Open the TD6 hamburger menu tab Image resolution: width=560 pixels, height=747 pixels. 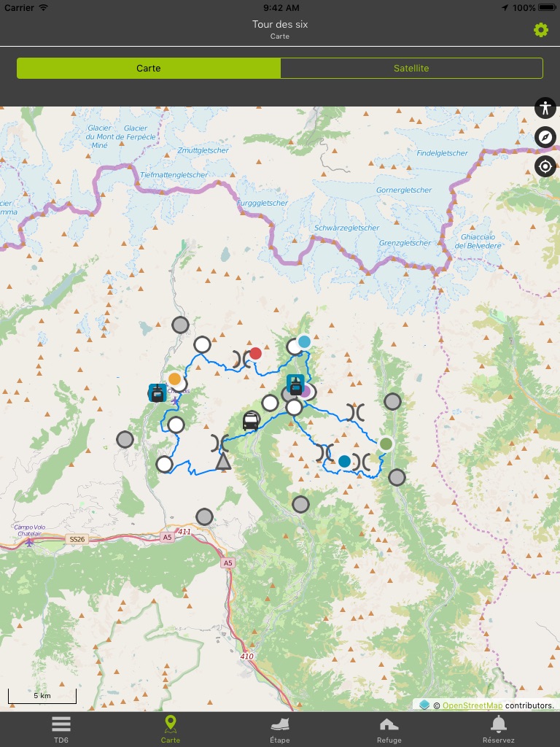pyautogui.click(x=61, y=729)
